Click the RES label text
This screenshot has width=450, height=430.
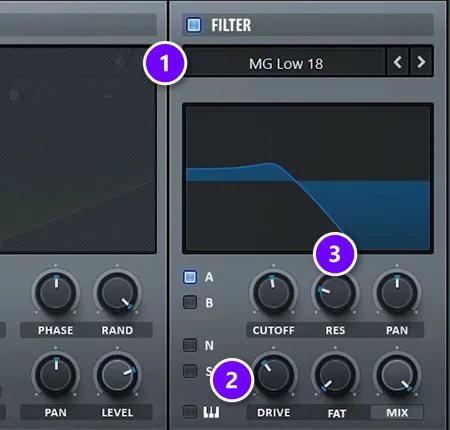pos(335,330)
